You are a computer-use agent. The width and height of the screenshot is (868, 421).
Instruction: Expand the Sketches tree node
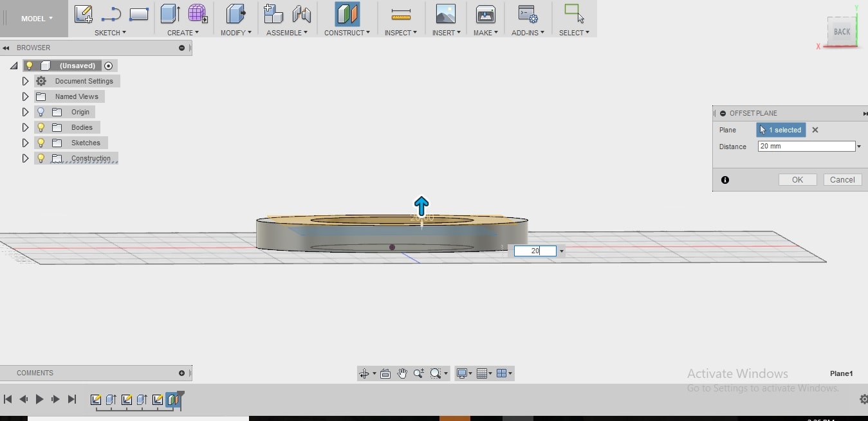pyautogui.click(x=25, y=143)
